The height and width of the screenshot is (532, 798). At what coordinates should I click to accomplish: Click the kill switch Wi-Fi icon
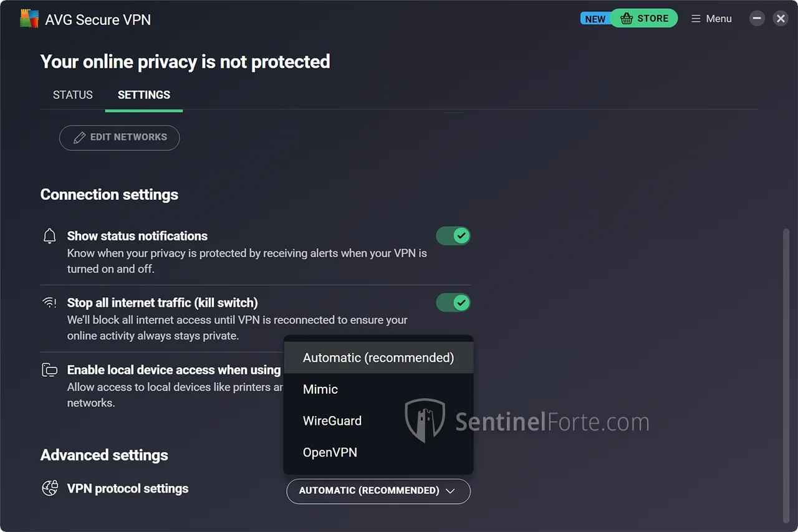tap(49, 303)
